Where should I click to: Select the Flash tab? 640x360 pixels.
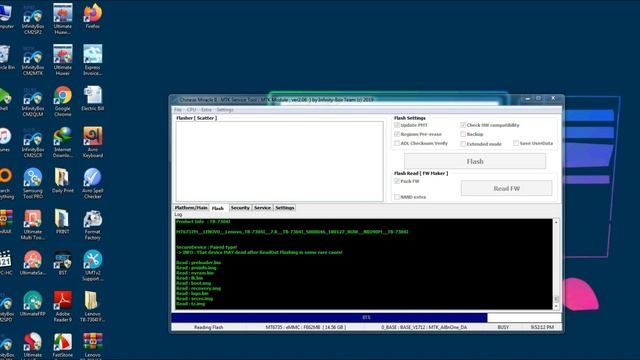218,208
